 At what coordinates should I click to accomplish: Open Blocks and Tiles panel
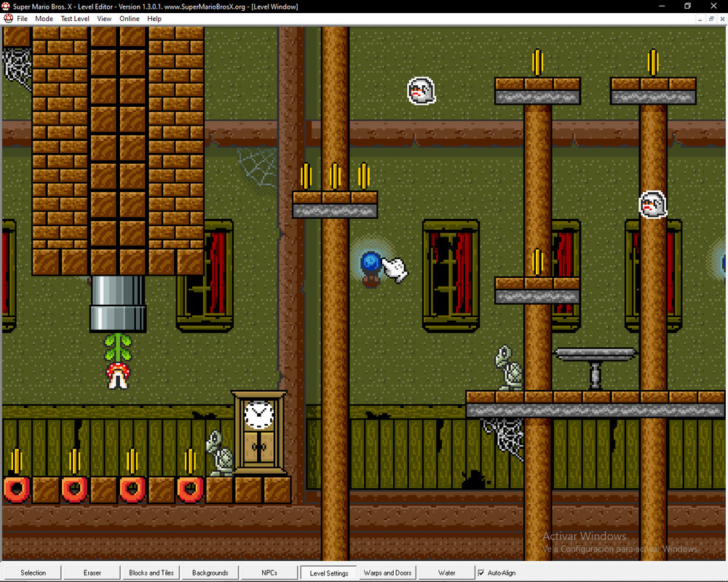[x=151, y=573]
